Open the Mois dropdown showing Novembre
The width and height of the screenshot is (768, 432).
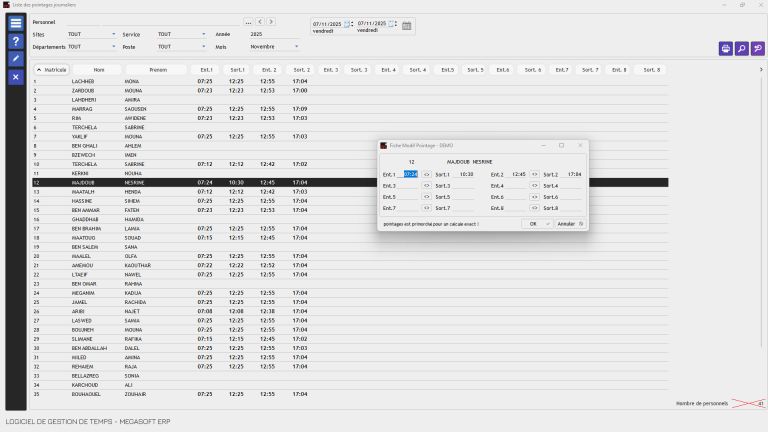[x=296, y=47]
